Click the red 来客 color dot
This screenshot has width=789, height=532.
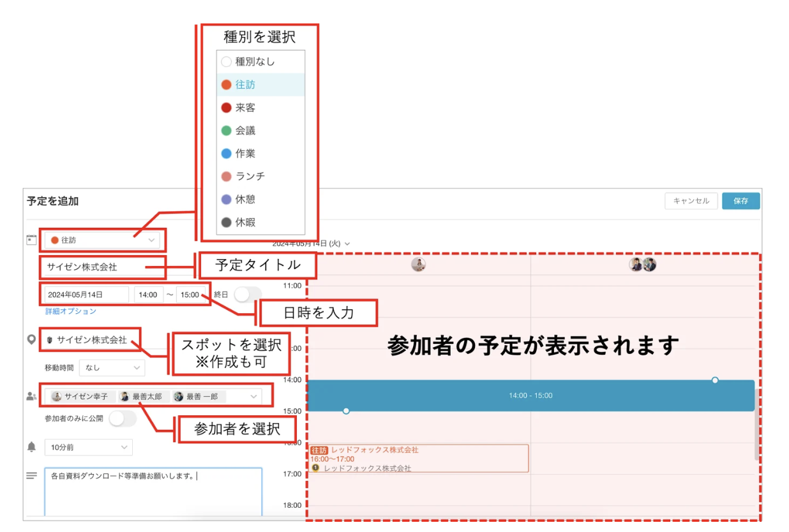coord(226,108)
